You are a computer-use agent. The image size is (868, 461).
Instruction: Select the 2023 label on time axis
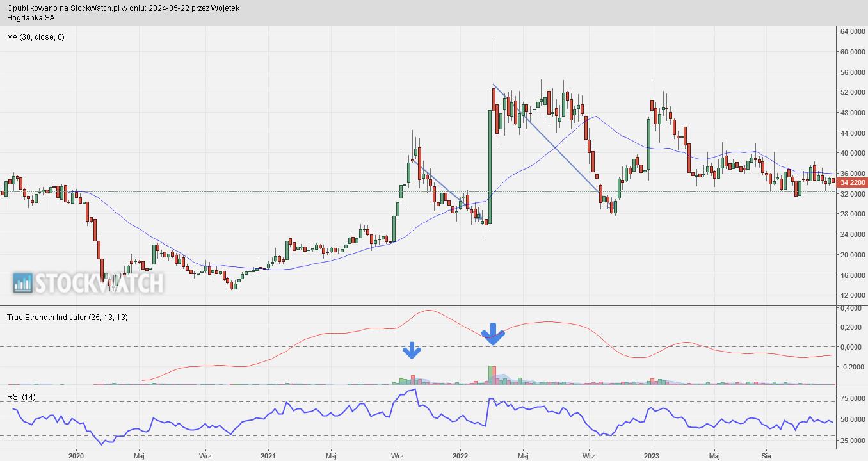coord(652,456)
